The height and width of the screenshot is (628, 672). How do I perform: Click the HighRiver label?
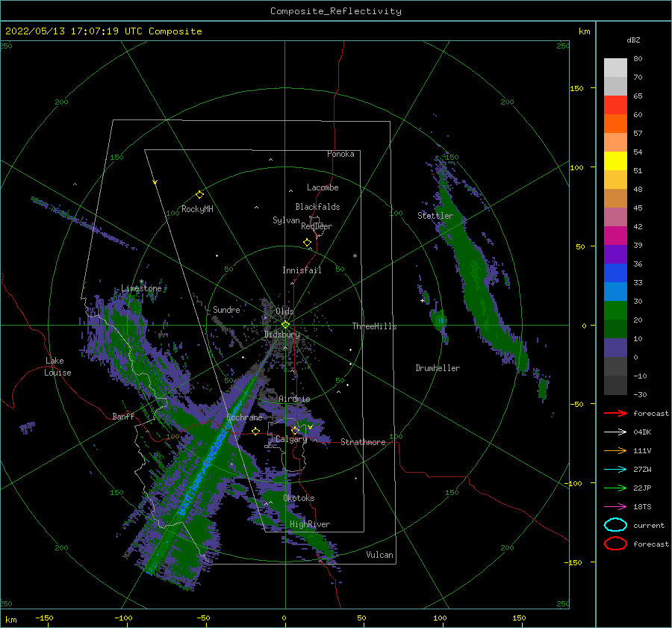coord(310,524)
